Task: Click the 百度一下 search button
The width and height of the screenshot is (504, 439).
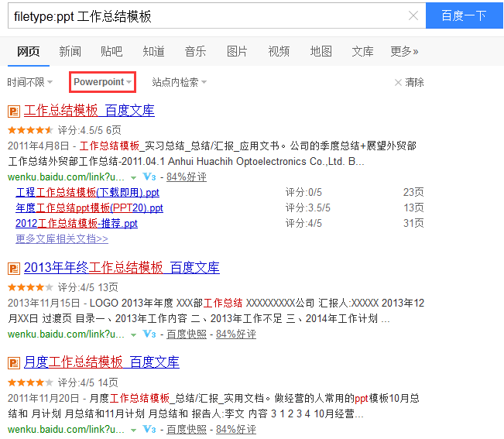Action: [465, 15]
